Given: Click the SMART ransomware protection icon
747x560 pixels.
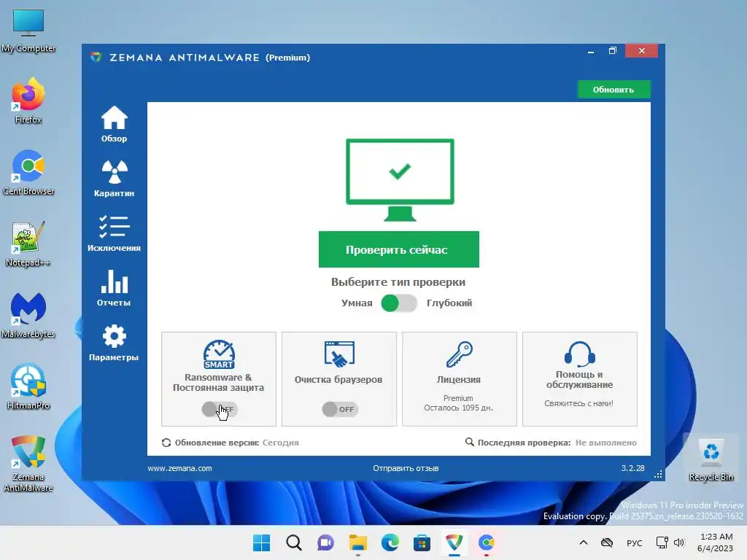Looking at the screenshot, I should coord(219,354).
